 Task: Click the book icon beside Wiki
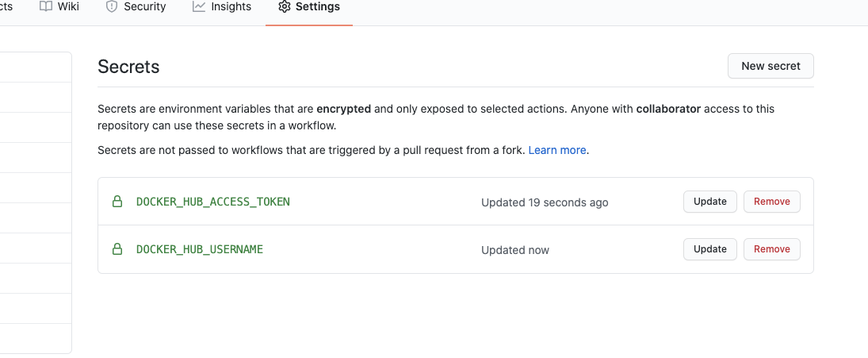[45, 6]
